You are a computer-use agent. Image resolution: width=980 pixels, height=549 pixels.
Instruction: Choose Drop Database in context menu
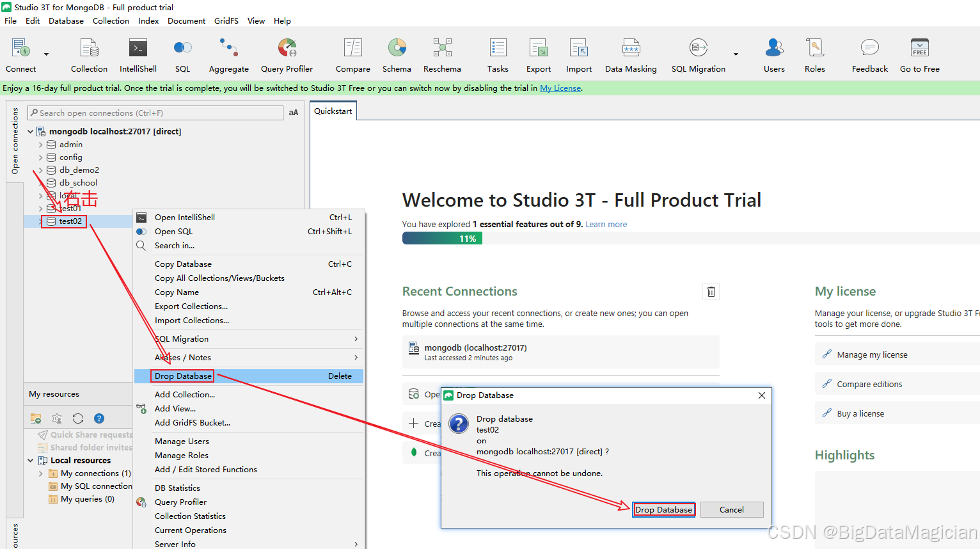coord(249,376)
